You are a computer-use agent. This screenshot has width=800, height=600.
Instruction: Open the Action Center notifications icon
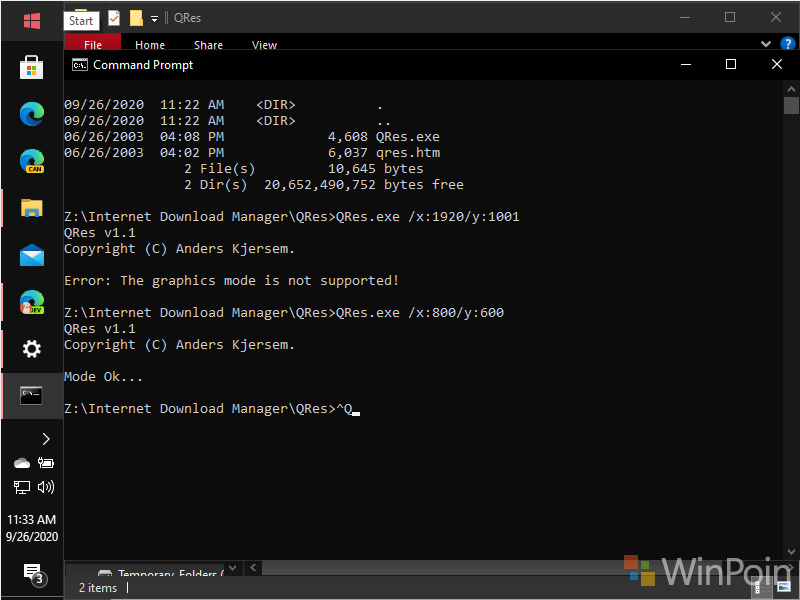click(x=35, y=574)
